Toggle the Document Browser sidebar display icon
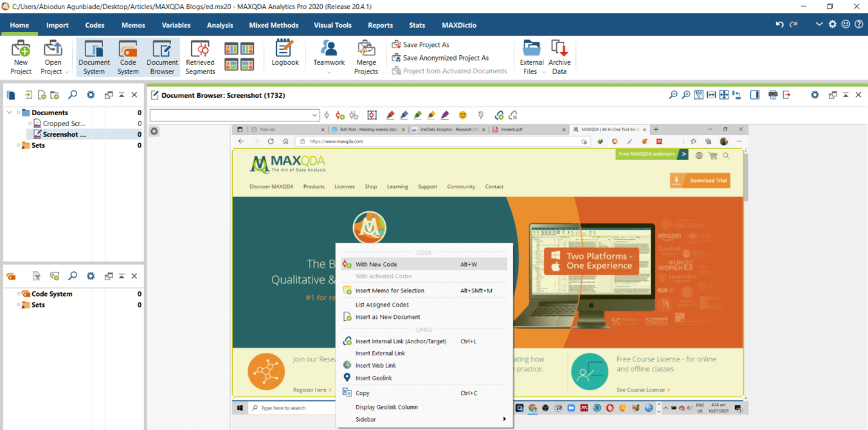The image size is (868, 430). click(754, 95)
